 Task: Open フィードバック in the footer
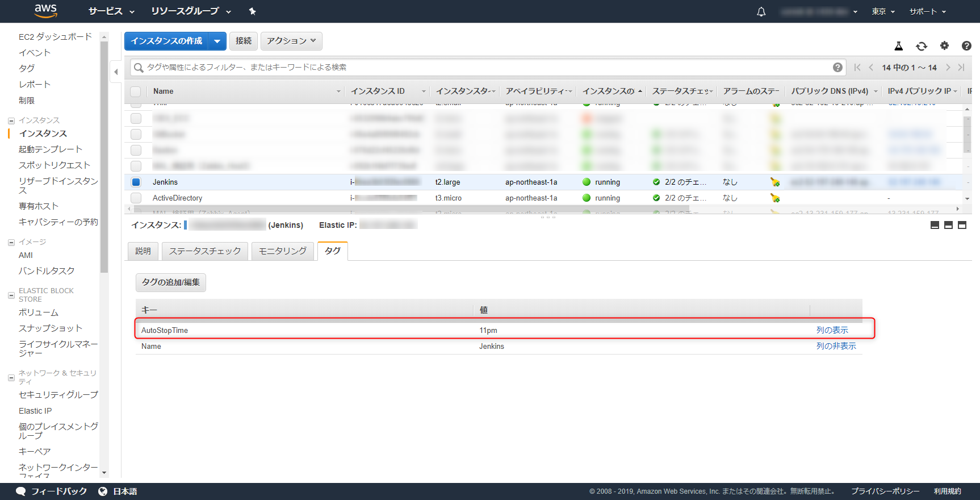click(52, 491)
